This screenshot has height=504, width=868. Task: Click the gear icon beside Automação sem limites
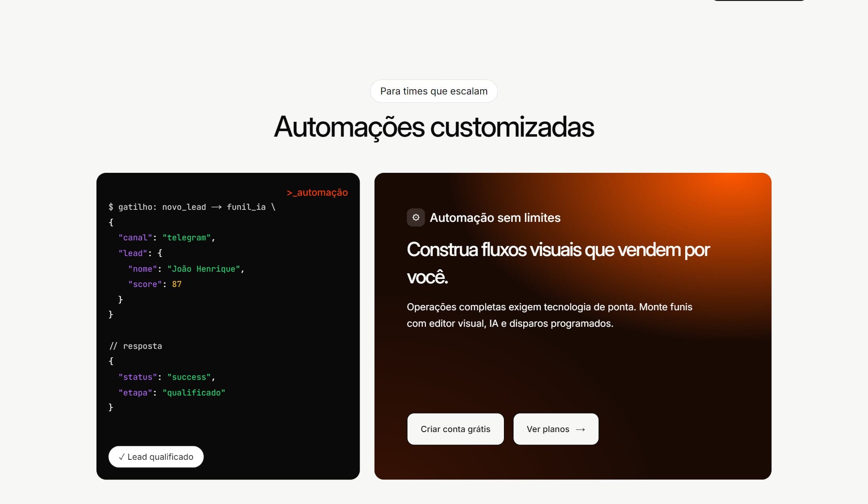click(x=416, y=217)
